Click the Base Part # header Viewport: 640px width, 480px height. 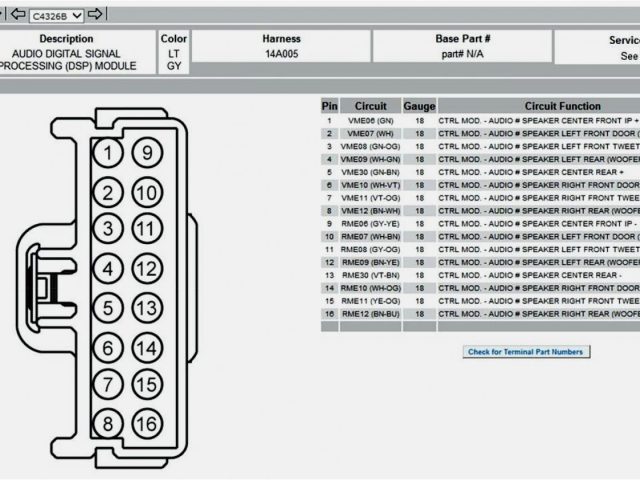[462, 39]
